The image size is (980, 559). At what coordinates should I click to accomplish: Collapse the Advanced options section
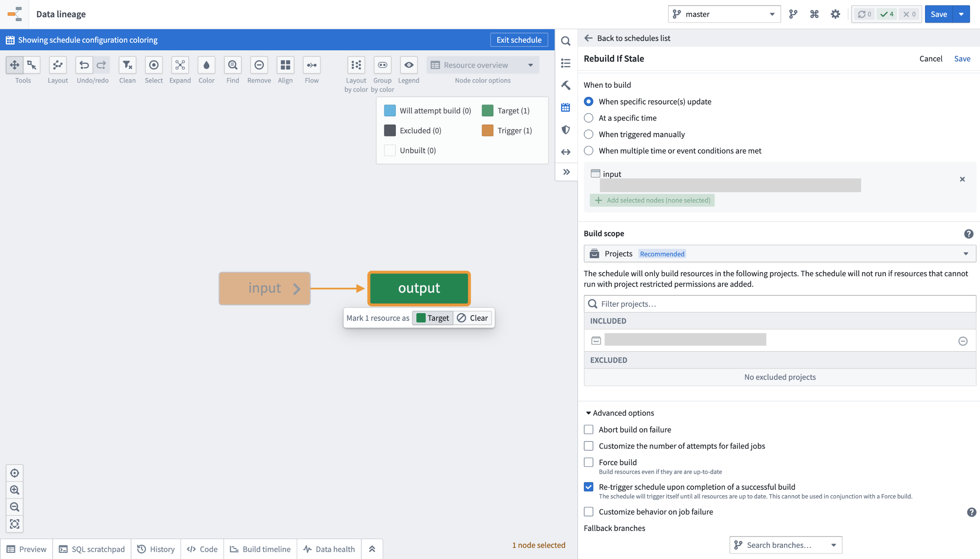588,413
